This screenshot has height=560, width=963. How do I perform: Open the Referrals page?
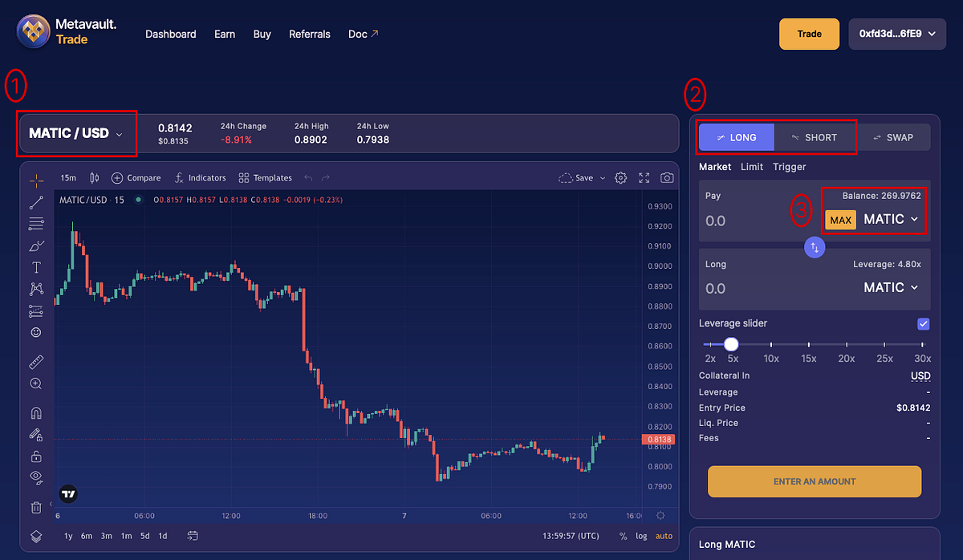(309, 34)
